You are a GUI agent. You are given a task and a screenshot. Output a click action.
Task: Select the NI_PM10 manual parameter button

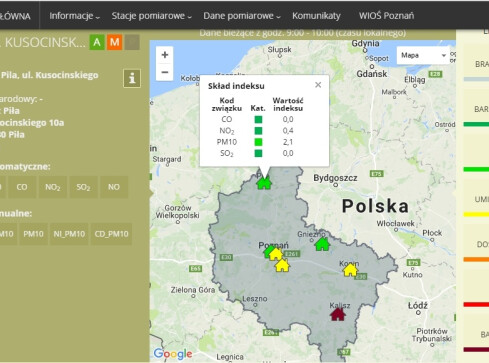[69, 234]
